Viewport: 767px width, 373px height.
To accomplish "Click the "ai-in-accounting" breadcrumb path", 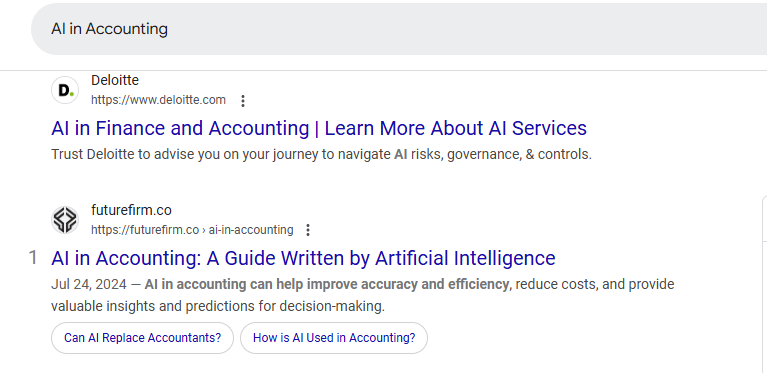I will click(251, 230).
